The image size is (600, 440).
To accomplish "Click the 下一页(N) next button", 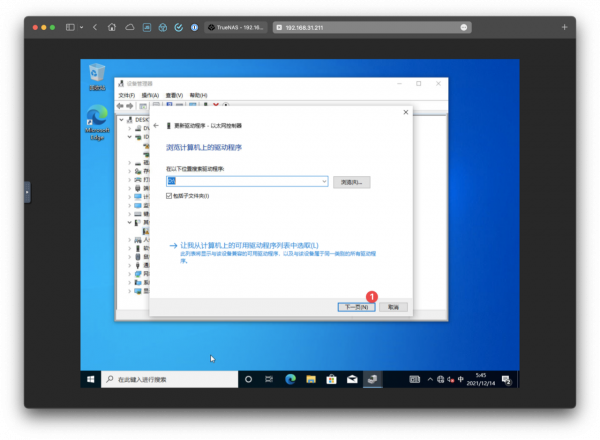I will 356,307.
